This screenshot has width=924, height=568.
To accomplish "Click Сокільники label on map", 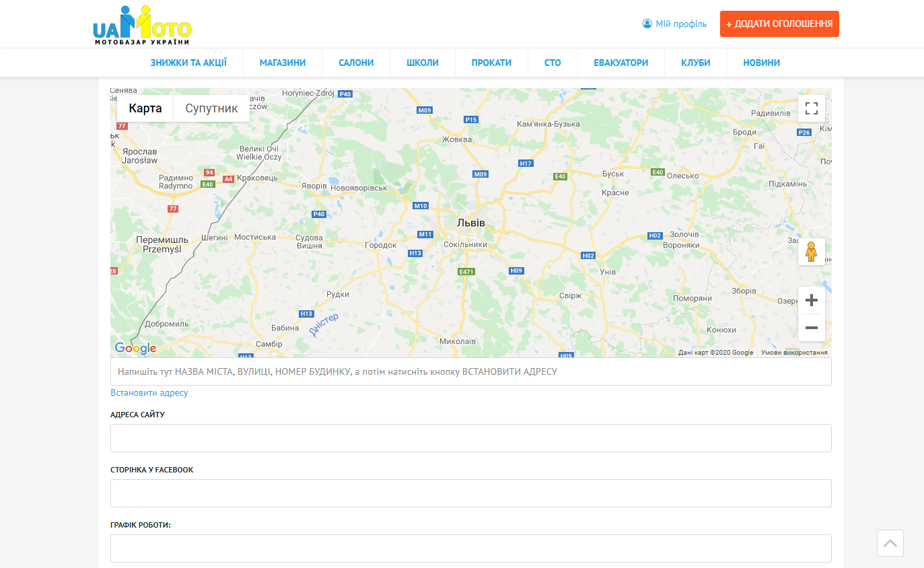I will (465, 244).
